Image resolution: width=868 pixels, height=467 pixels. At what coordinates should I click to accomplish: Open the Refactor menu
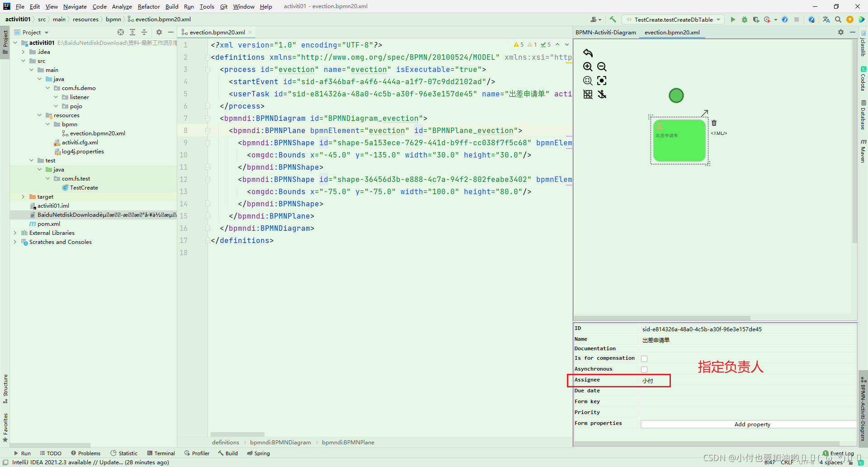click(149, 6)
